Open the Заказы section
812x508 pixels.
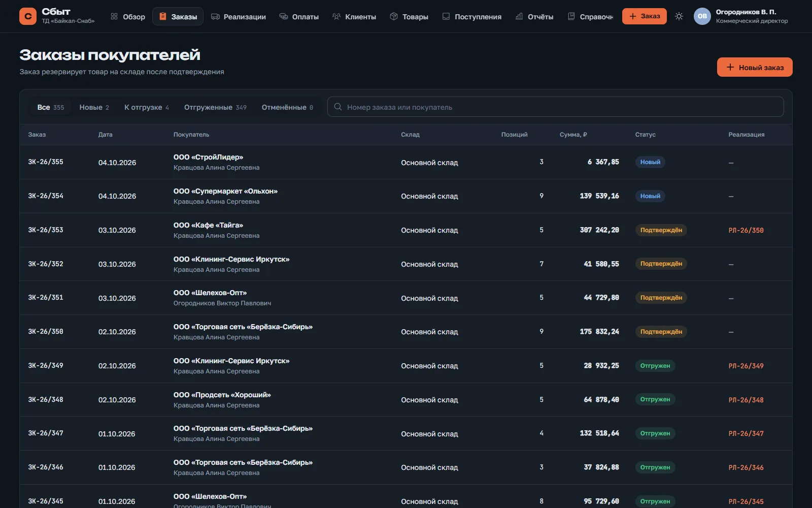(x=178, y=17)
